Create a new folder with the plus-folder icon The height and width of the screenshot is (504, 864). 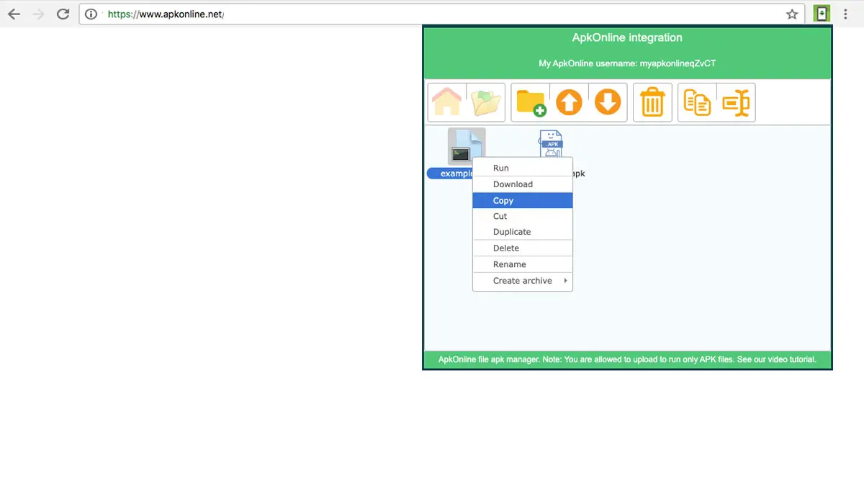point(531,102)
